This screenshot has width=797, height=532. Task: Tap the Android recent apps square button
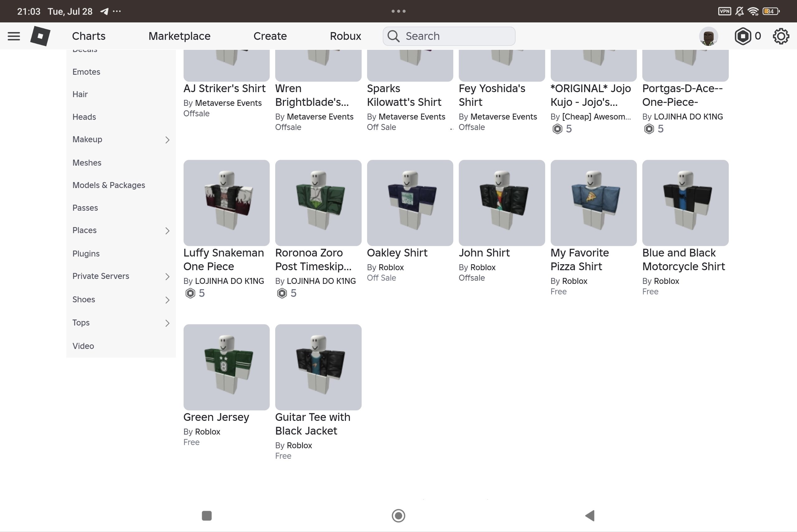click(207, 516)
